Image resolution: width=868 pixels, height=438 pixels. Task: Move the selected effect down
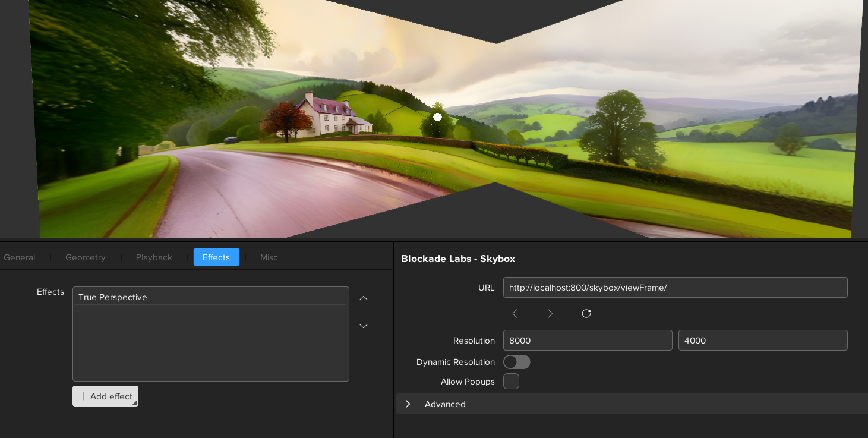tap(364, 326)
